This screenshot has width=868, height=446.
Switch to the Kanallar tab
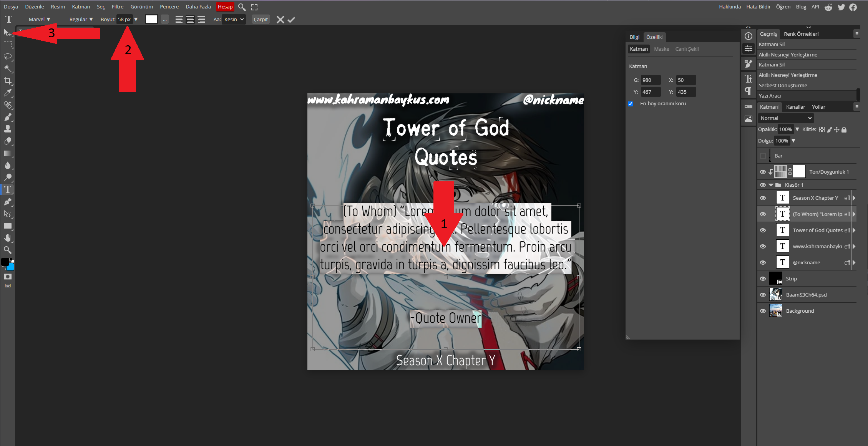(795, 107)
